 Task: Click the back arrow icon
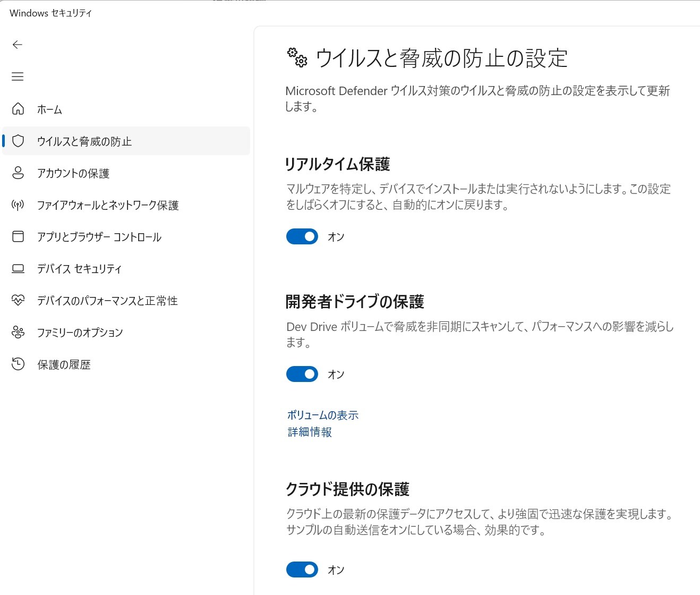pyautogui.click(x=18, y=45)
